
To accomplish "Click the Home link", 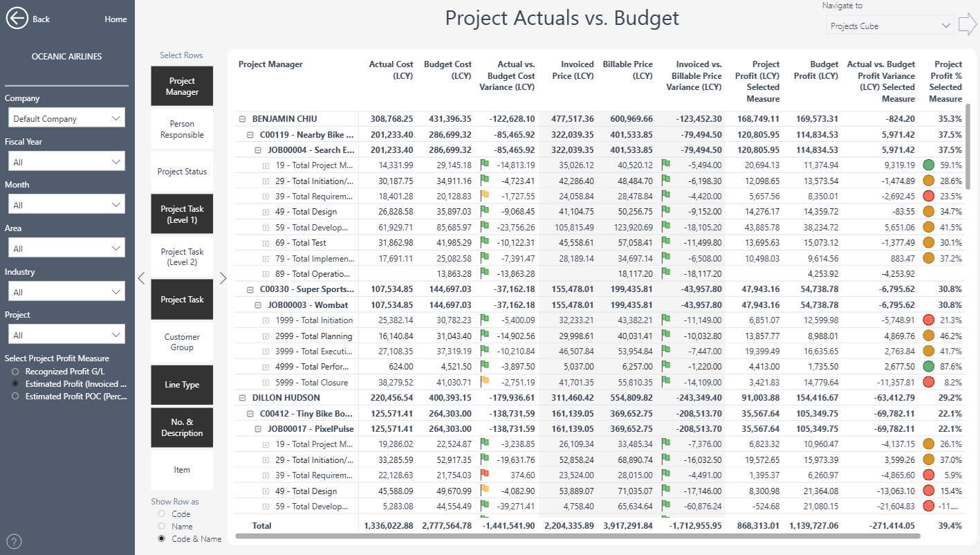I will pyautogui.click(x=115, y=19).
